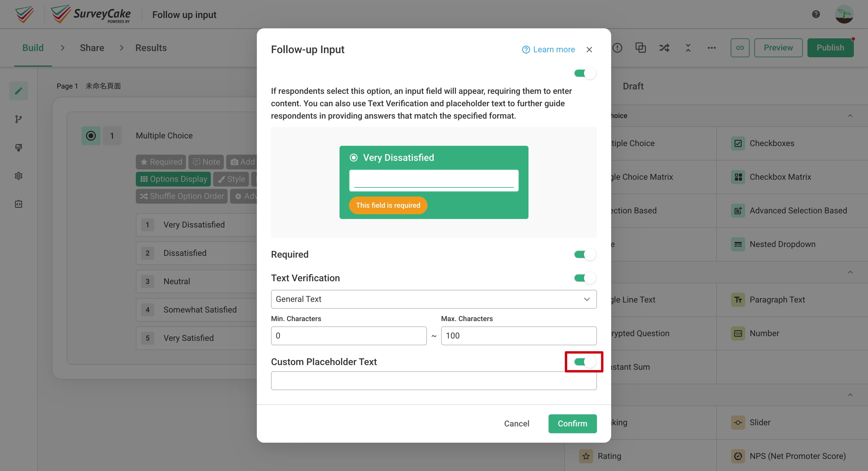Open the logic branching panel
Viewport: 868px width, 471px height.
point(19,119)
